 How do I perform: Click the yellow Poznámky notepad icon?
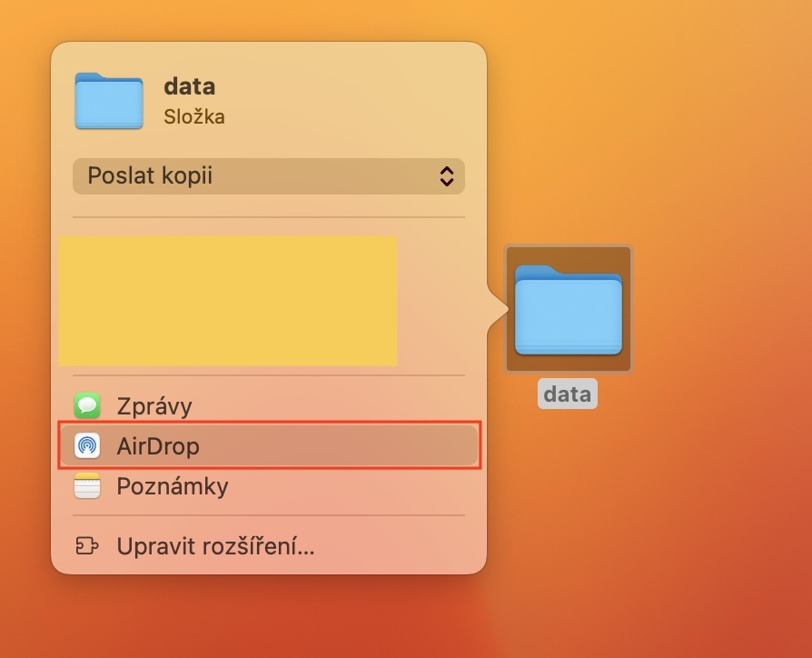[x=87, y=486]
